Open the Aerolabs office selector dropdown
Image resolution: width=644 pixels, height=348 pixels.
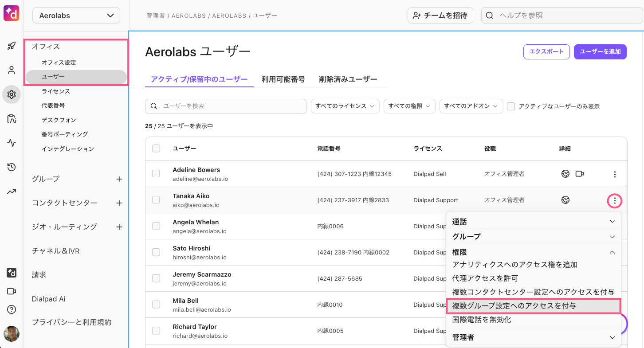[x=76, y=16]
